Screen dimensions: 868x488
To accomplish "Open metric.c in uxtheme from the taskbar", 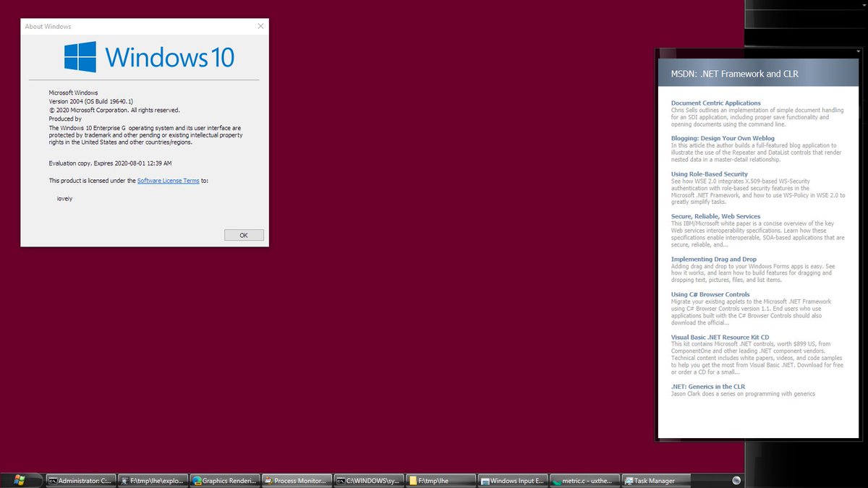I will pyautogui.click(x=584, y=479).
